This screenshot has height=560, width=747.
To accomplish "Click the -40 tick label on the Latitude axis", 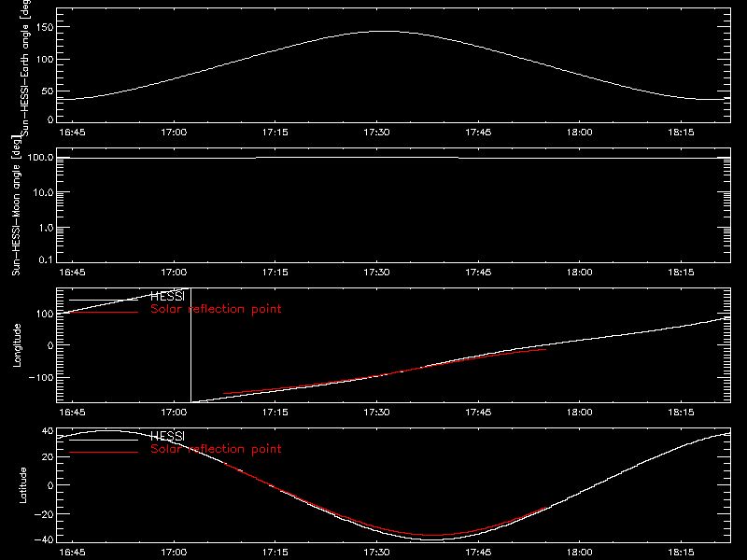I will [44, 540].
